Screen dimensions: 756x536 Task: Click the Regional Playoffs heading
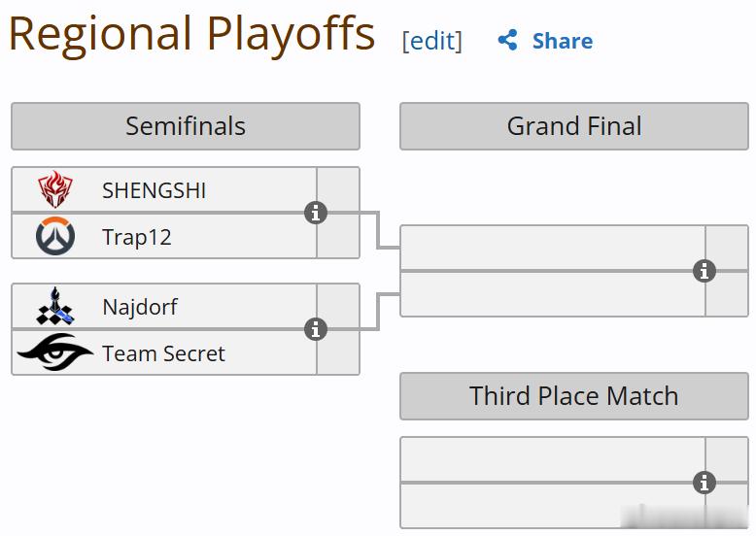191,34
